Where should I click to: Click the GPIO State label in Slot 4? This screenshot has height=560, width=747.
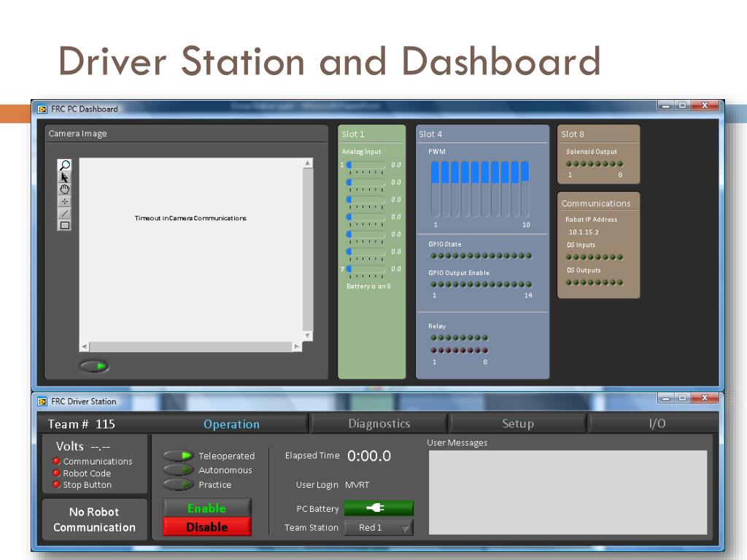[444, 244]
